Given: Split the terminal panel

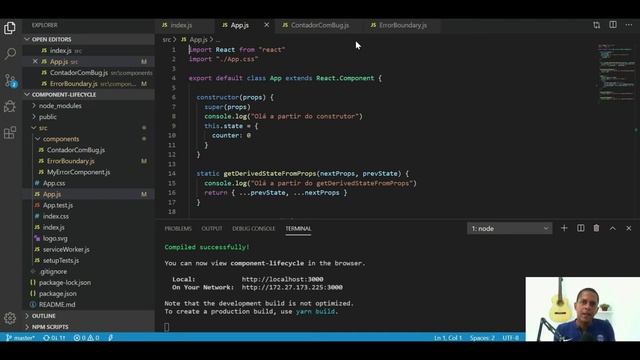Looking at the screenshot, I should 580,228.
